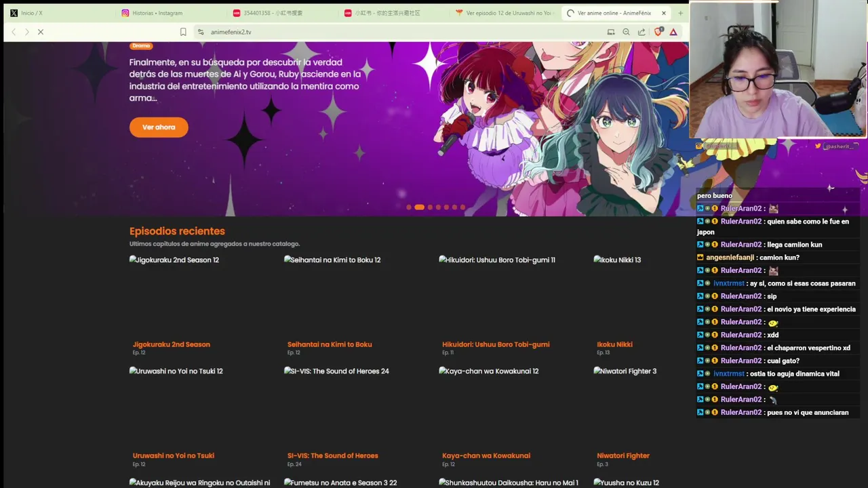Click the Seihantai na Kimi to Boku title link

point(330,344)
